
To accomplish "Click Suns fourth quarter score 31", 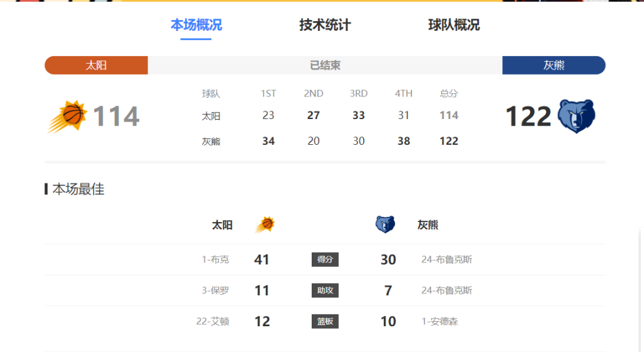I will pyautogui.click(x=404, y=115).
